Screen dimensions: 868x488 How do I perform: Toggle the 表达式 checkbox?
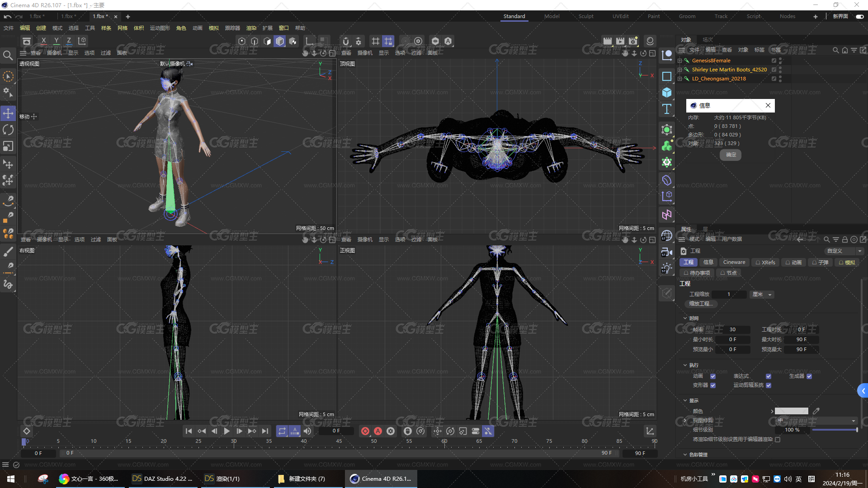click(x=769, y=376)
